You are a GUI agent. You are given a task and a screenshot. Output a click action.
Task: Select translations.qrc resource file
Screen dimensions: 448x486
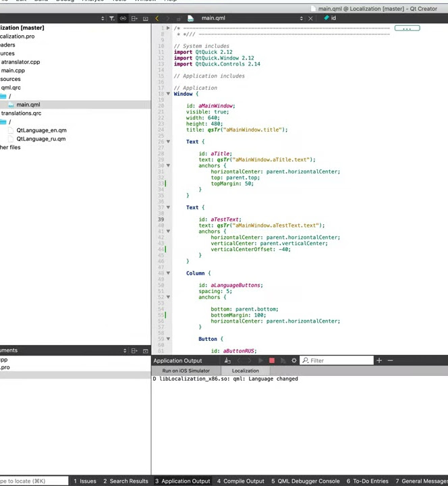[21, 113]
